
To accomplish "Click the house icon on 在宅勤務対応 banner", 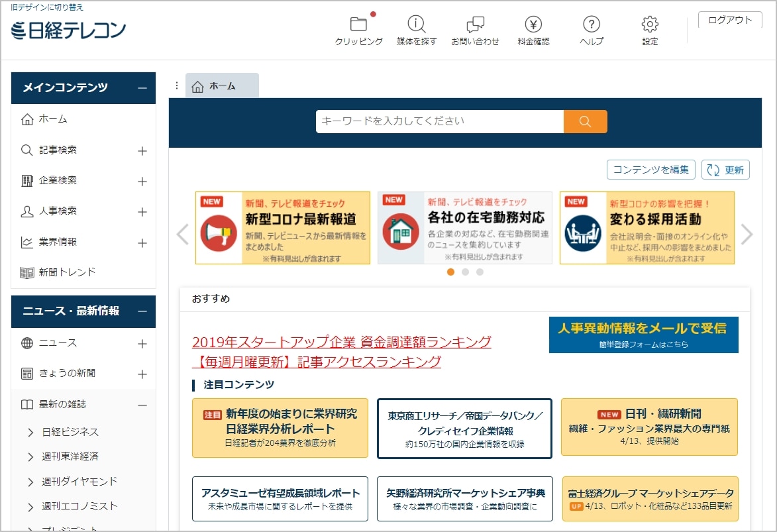I will pyautogui.click(x=401, y=231).
